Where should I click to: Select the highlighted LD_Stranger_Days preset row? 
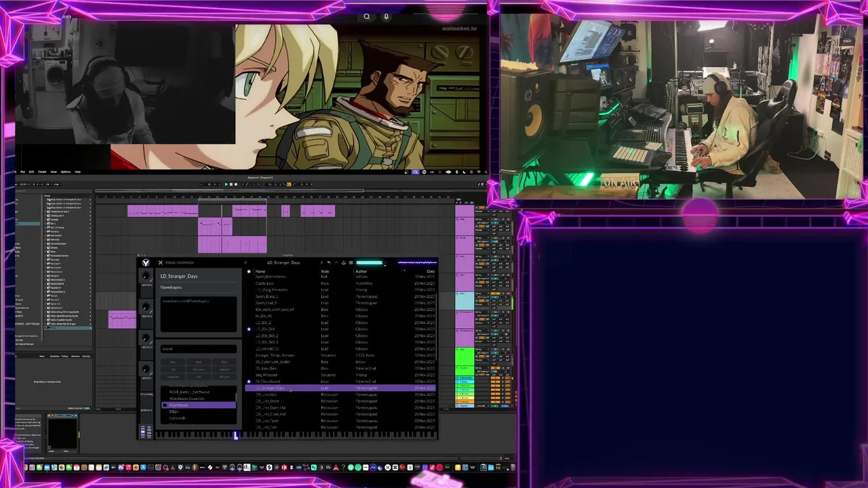pyautogui.click(x=340, y=388)
